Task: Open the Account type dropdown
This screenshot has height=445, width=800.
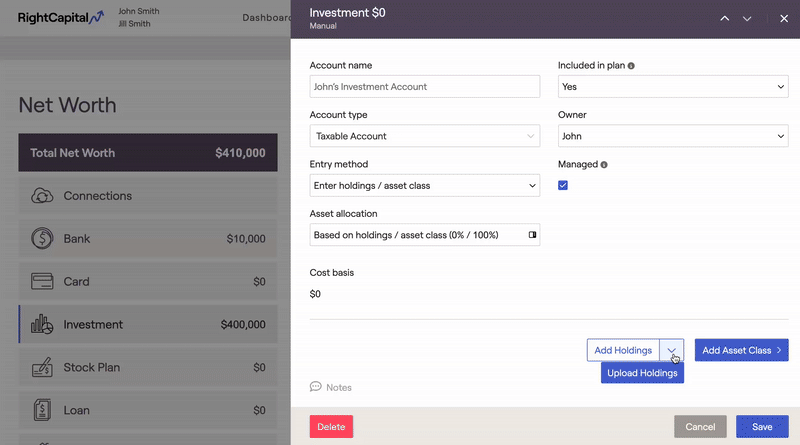Action: click(x=425, y=136)
